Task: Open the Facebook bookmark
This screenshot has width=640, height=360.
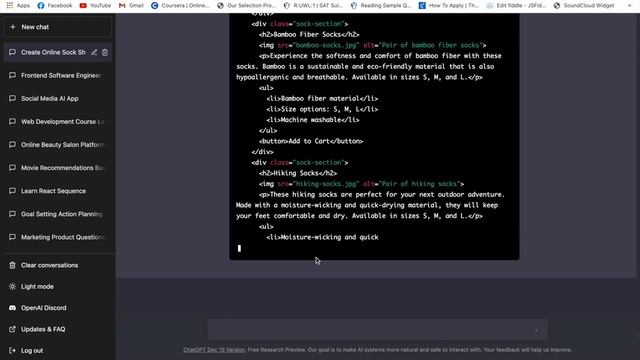Action: point(55,5)
